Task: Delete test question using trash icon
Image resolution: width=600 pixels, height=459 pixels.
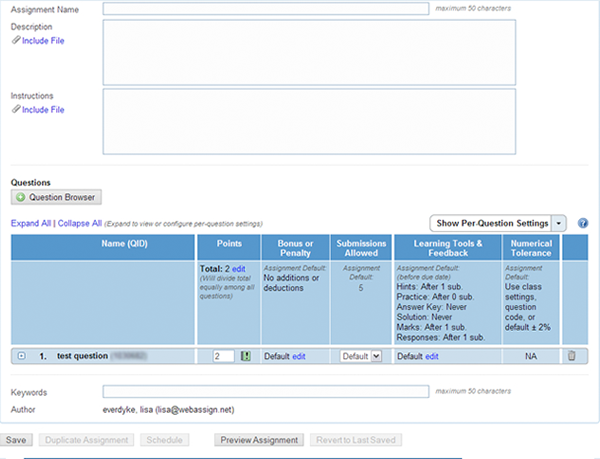Action: (572, 355)
